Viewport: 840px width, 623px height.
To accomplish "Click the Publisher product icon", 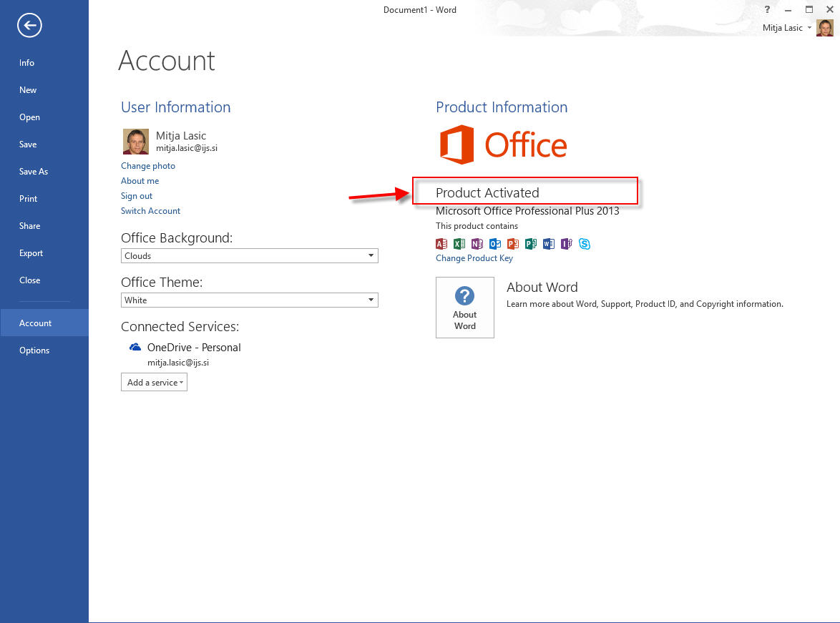I will tap(531, 244).
